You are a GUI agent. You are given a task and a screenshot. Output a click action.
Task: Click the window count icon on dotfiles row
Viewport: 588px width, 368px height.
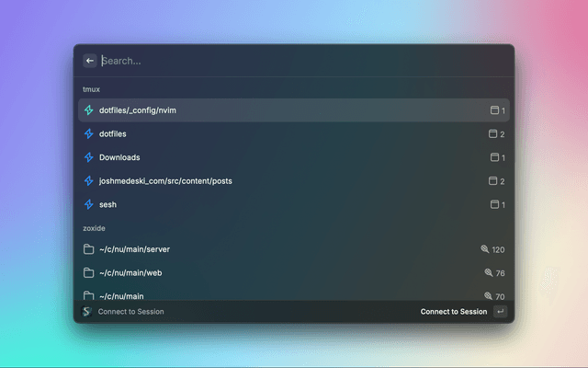[x=493, y=134]
